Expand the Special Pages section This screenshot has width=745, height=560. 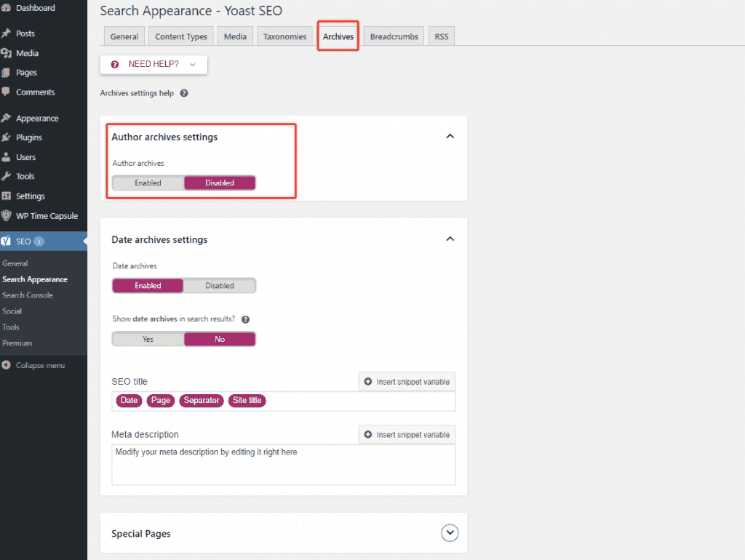pos(450,533)
